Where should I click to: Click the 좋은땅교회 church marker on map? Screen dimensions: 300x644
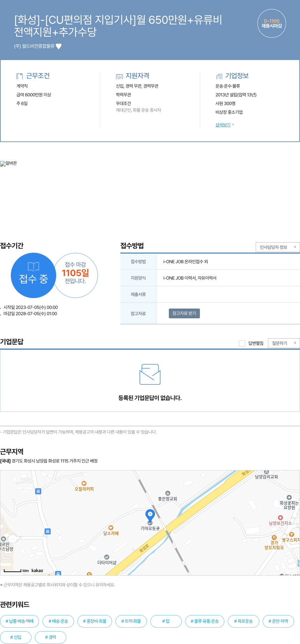(x=167, y=493)
